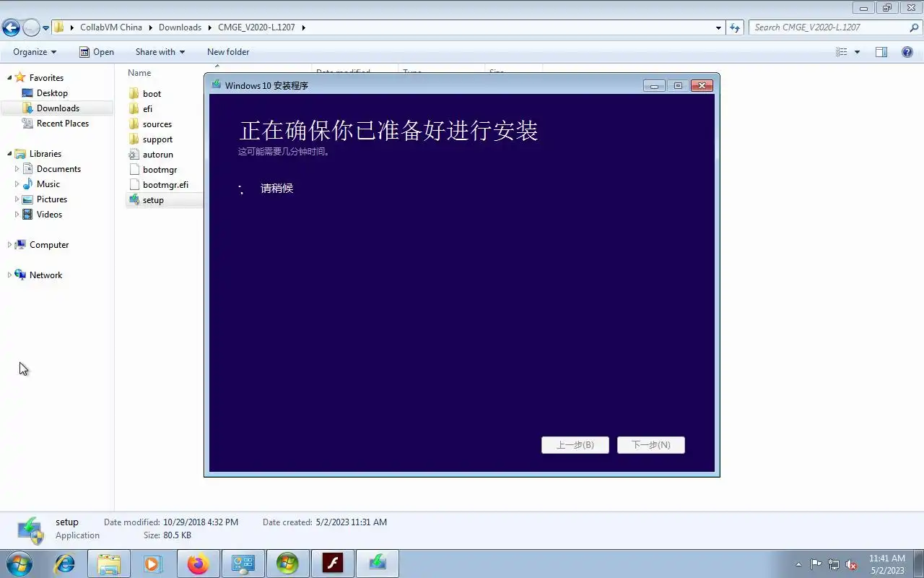Screen dimensions: 924x578
Task: Toggle the preview pane icon
Action: [881, 52]
